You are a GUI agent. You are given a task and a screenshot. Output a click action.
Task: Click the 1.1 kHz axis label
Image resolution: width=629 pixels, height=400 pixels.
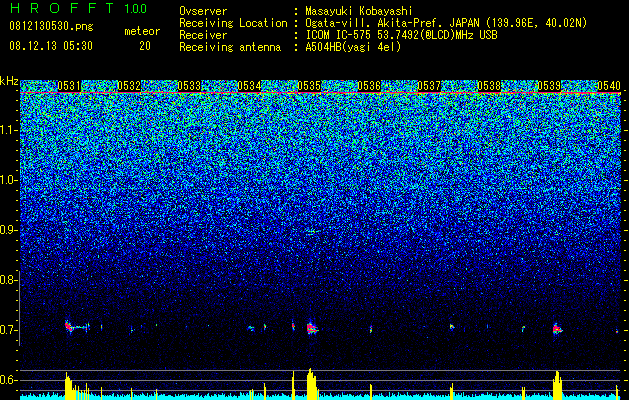pyautogui.click(x=9, y=130)
